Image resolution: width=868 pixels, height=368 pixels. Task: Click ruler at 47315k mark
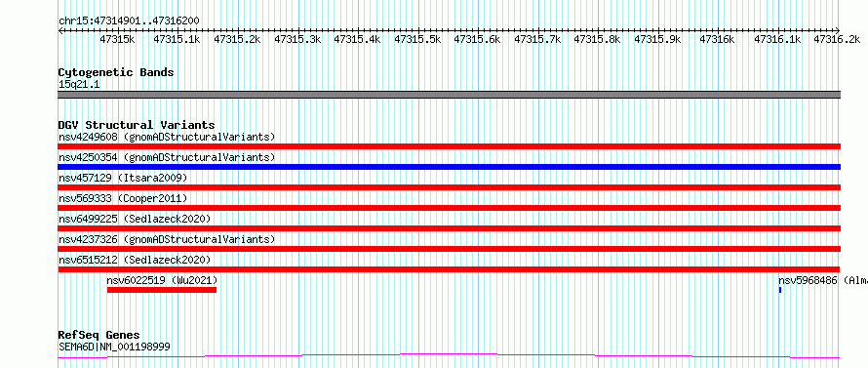[117, 39]
